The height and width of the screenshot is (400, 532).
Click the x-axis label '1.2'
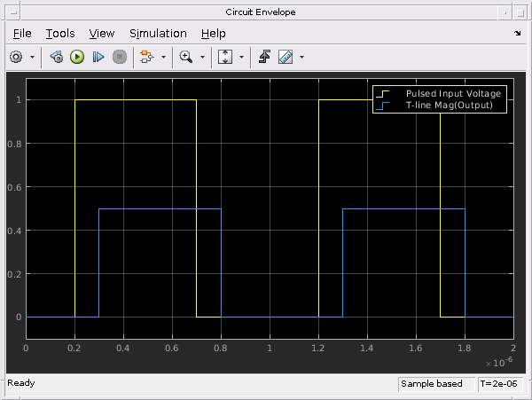[318, 348]
